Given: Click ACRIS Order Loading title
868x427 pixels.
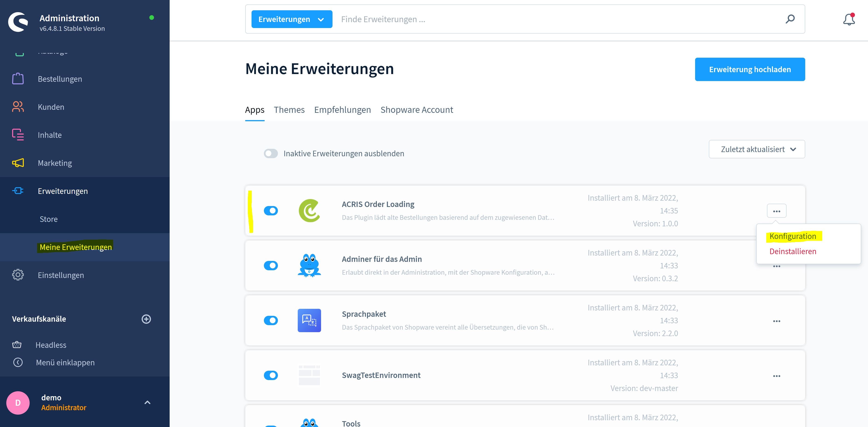Looking at the screenshot, I should click(378, 204).
